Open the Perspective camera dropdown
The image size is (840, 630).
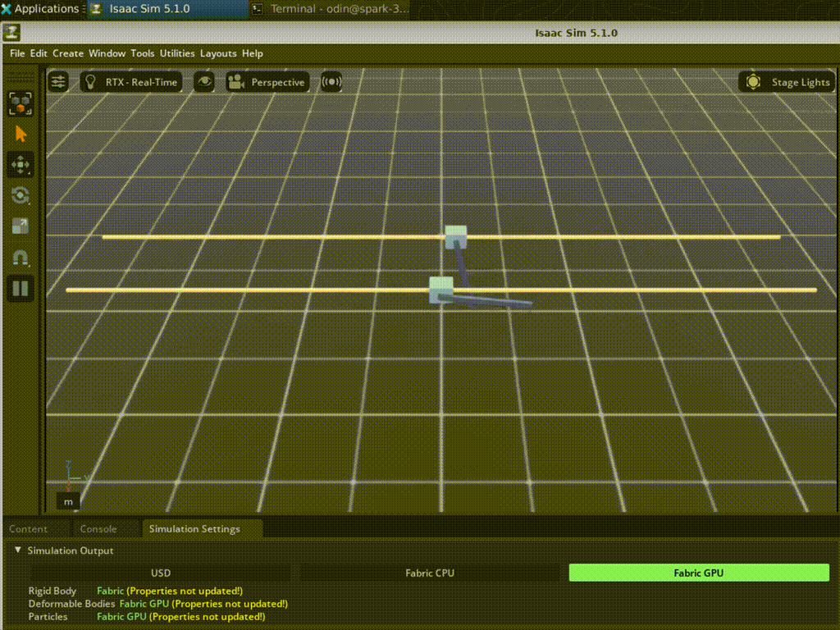point(268,82)
